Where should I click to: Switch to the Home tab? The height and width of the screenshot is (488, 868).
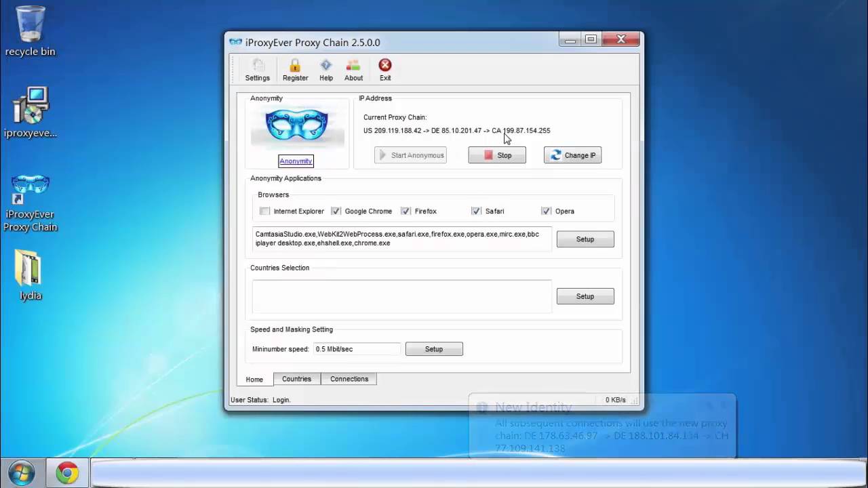click(x=254, y=380)
